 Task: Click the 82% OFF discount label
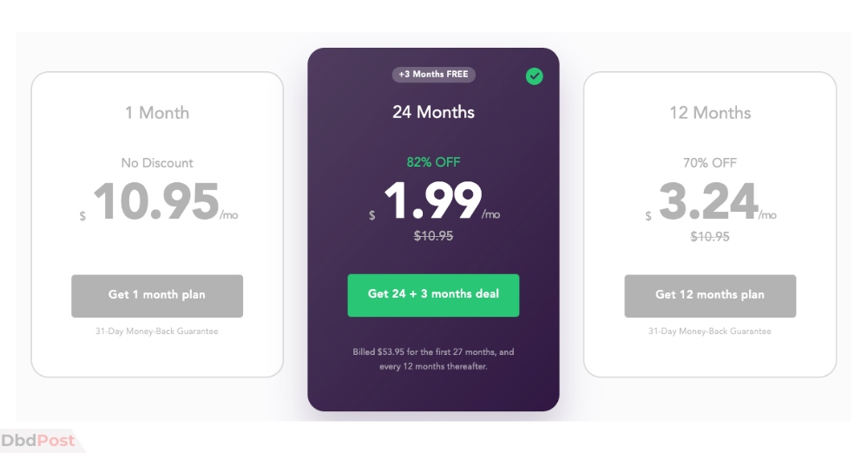433,162
